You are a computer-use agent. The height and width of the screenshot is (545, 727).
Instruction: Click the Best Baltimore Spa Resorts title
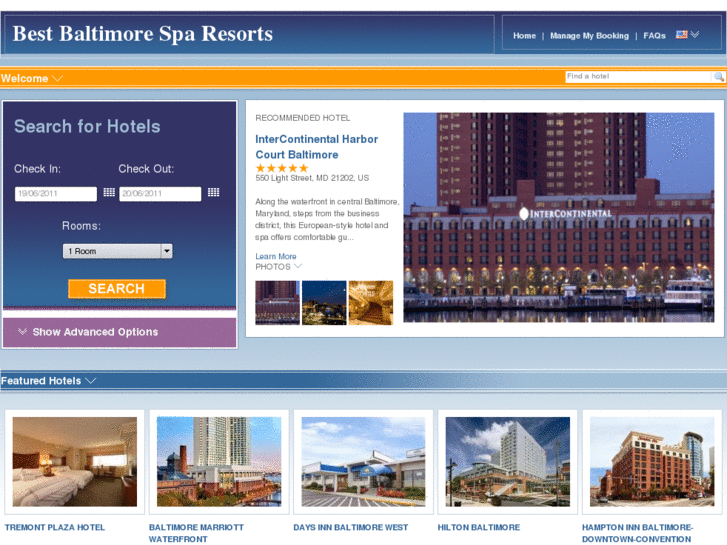tap(143, 34)
